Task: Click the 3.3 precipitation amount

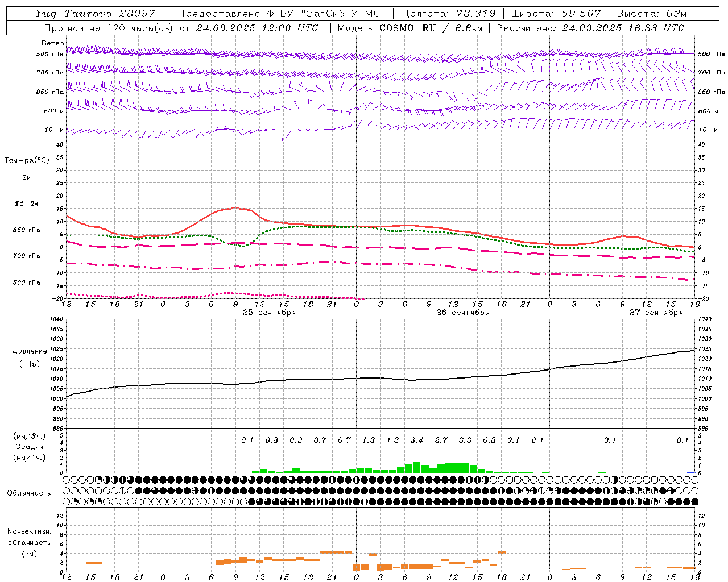Action: click(465, 440)
